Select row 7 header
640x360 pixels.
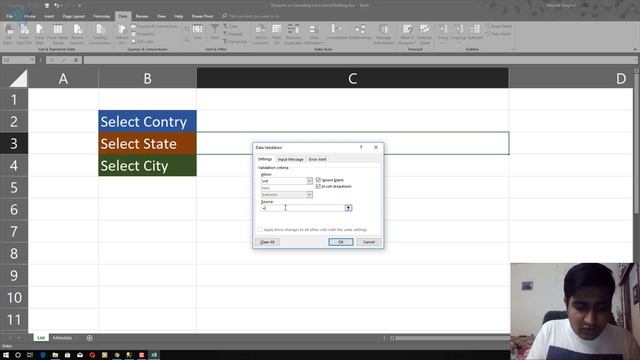point(14,231)
